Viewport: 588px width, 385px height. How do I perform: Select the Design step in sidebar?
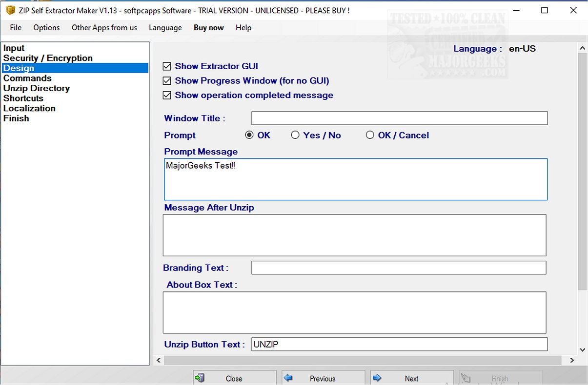(x=75, y=68)
